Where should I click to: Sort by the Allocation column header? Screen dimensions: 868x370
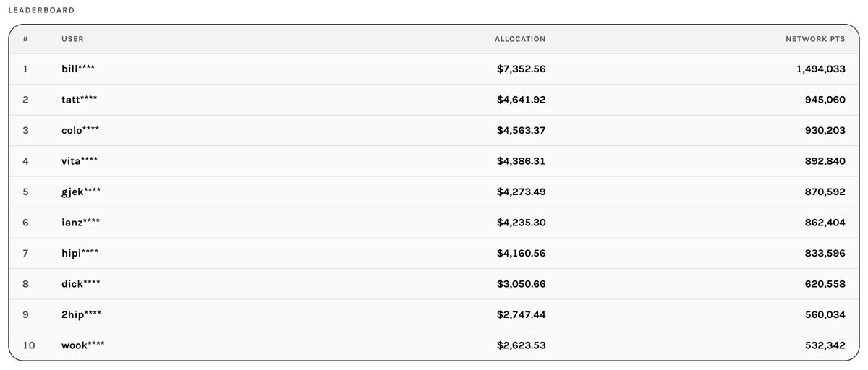(x=520, y=39)
